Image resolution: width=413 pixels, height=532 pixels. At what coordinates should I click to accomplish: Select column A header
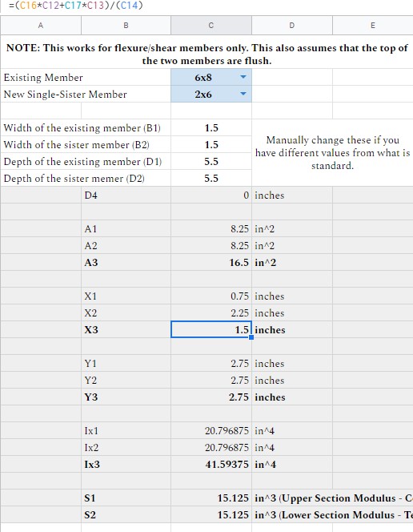(41, 26)
